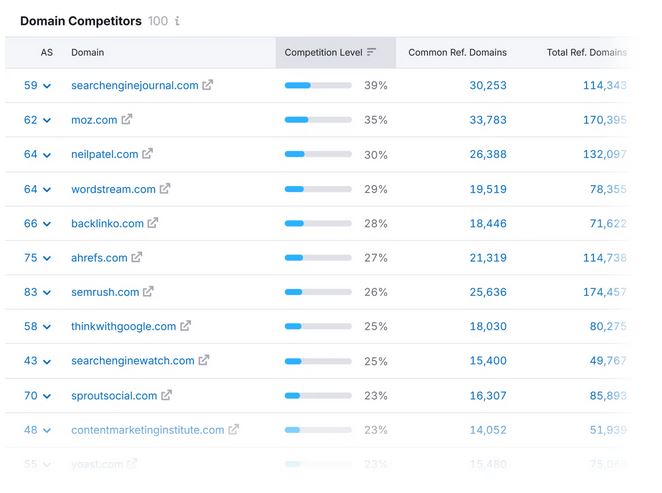Expand the AS 62 chevron for moz.com
Screen dimensions: 662x493
point(47,121)
